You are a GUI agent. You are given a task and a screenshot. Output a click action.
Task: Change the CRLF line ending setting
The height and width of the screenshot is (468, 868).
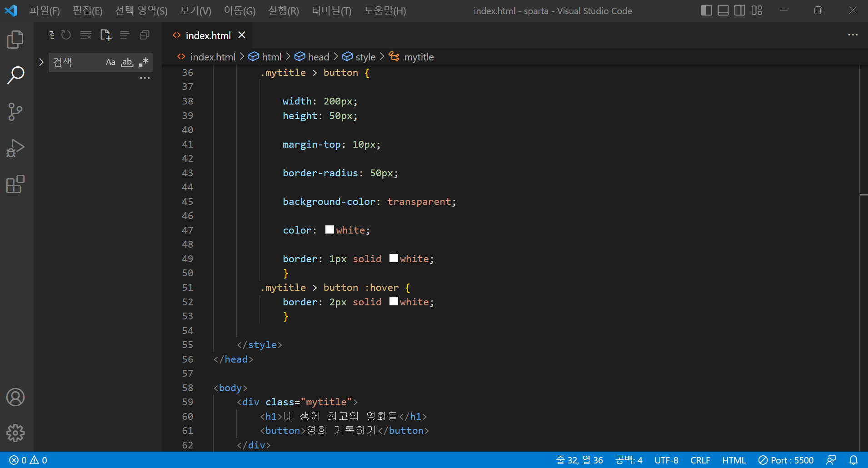click(700, 460)
